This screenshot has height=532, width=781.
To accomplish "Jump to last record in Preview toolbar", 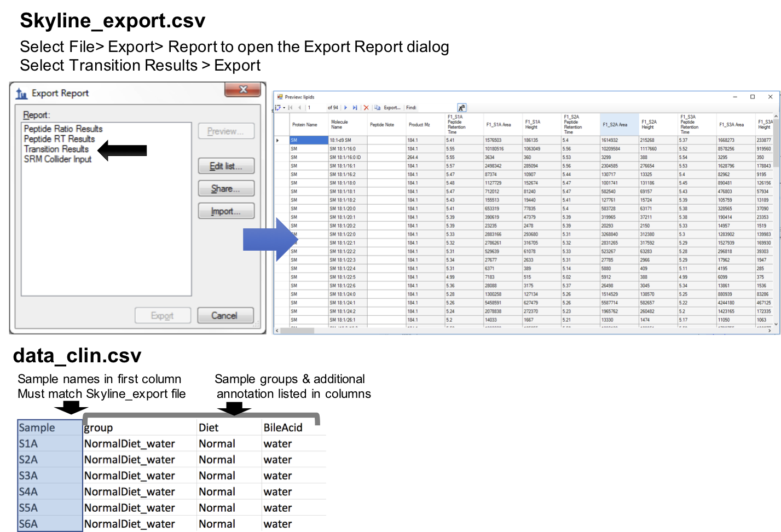I will 355,108.
